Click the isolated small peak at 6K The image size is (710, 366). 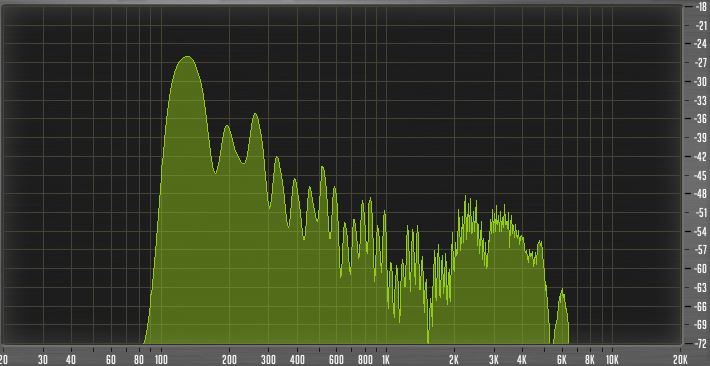(562, 291)
